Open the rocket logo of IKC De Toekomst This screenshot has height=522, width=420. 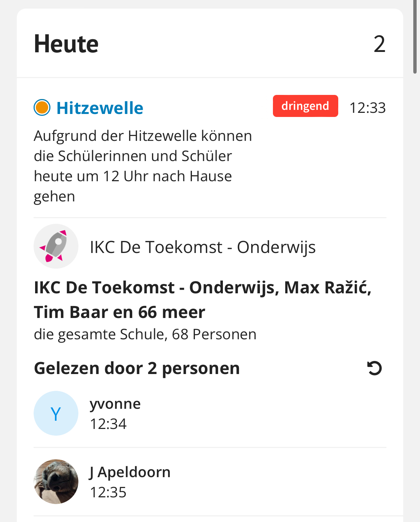click(x=56, y=246)
